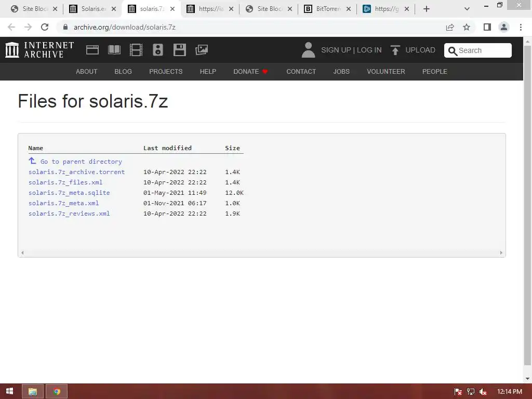Open the HELP menu item
The width and height of the screenshot is (532, 399).
pos(208,72)
